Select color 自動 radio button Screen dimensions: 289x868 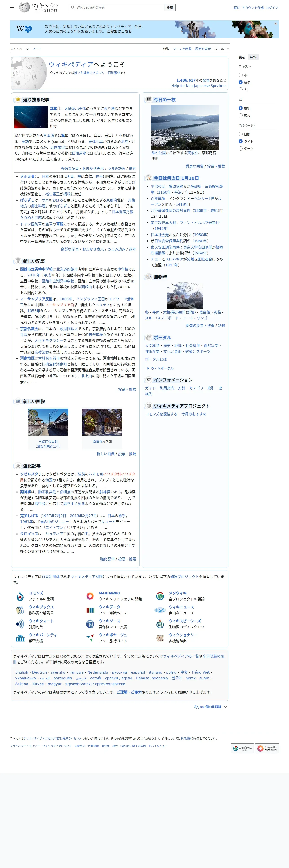[241, 134]
